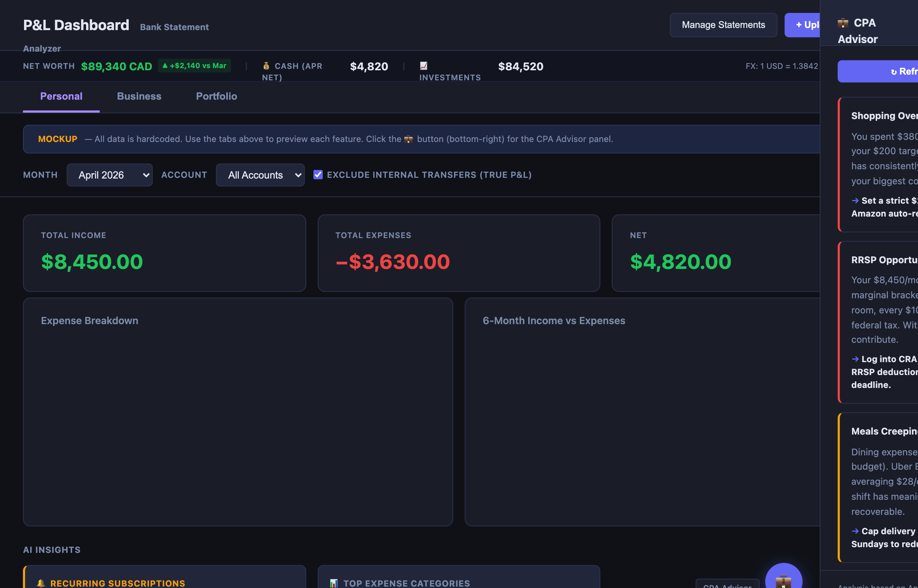Image resolution: width=918 pixels, height=588 pixels.
Task: Open the Month dropdown showing April 2026
Action: [x=110, y=175]
